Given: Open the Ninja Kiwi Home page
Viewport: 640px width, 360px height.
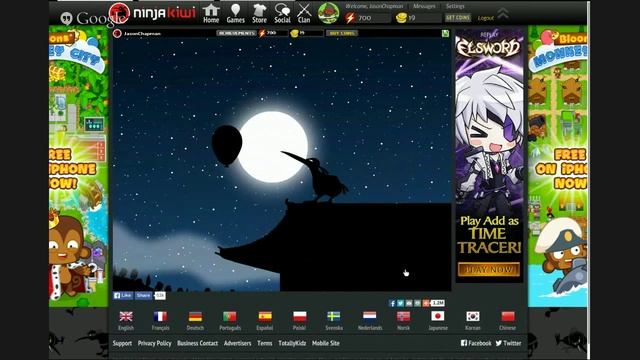Looking at the screenshot, I should click(x=211, y=13).
